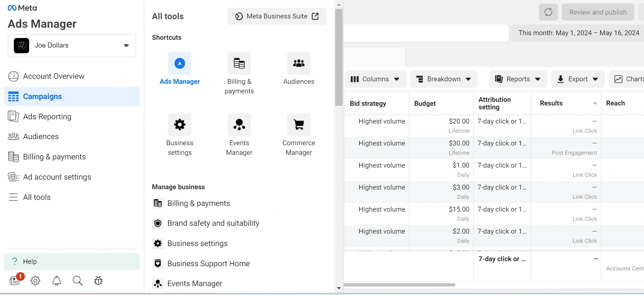
Task: Open Meta Business Suite in new tab
Action: (x=277, y=16)
